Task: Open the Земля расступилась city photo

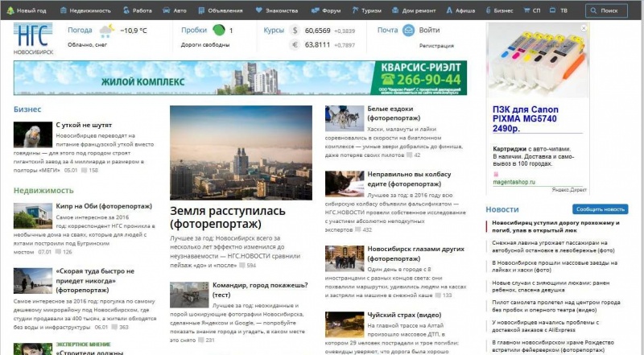Action: click(x=241, y=152)
